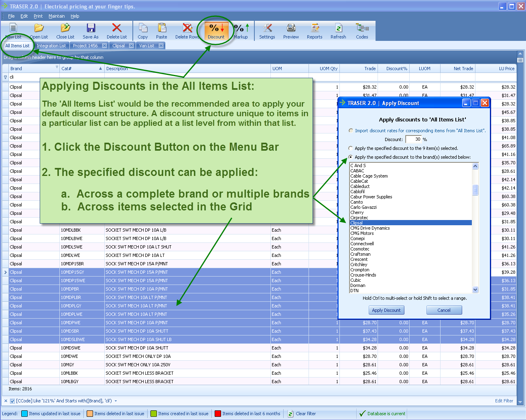Select Import discount rates radio option

tap(351, 131)
